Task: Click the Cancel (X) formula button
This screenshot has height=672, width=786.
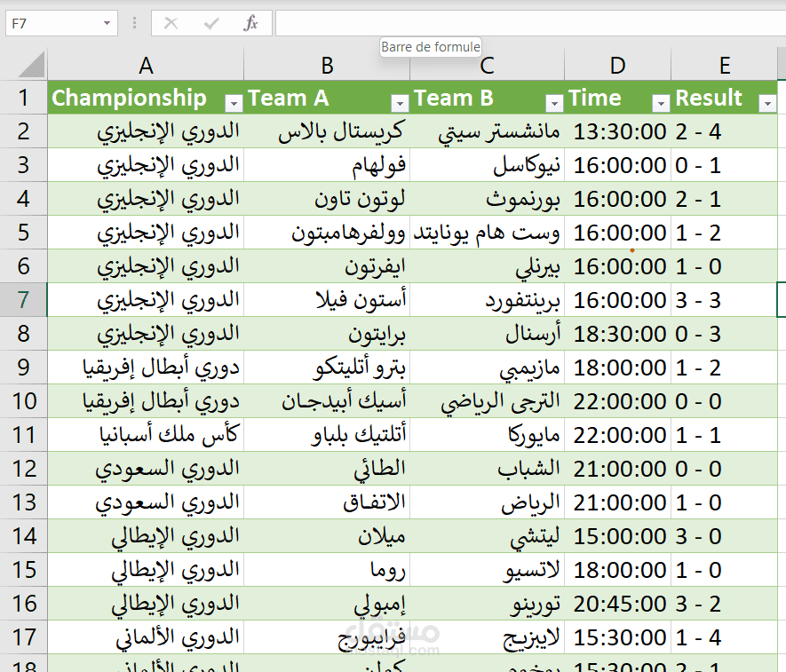Action: coord(171,23)
